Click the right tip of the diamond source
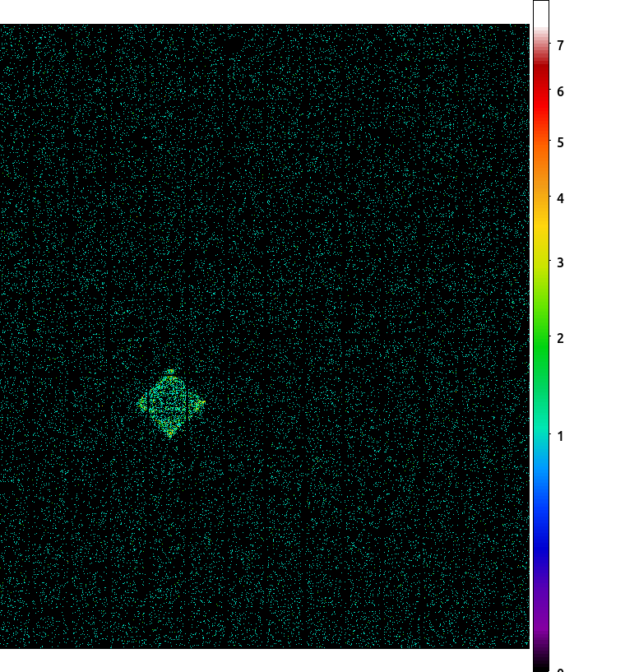Screen dimensions: 625x672 (201, 403)
